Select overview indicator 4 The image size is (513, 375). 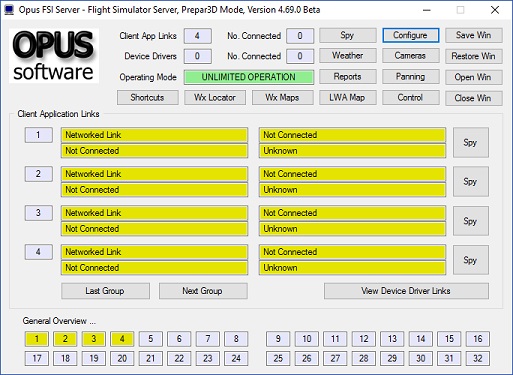[122, 339]
